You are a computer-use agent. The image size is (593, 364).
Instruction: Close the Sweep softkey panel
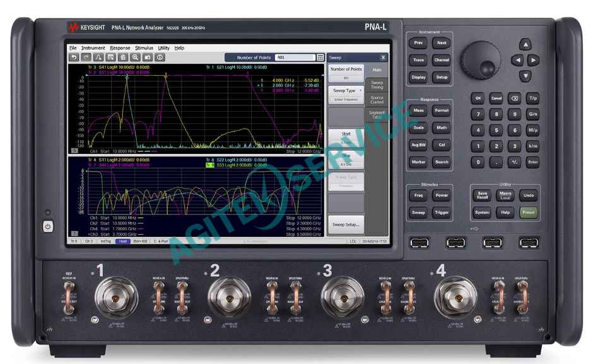pos(383,57)
